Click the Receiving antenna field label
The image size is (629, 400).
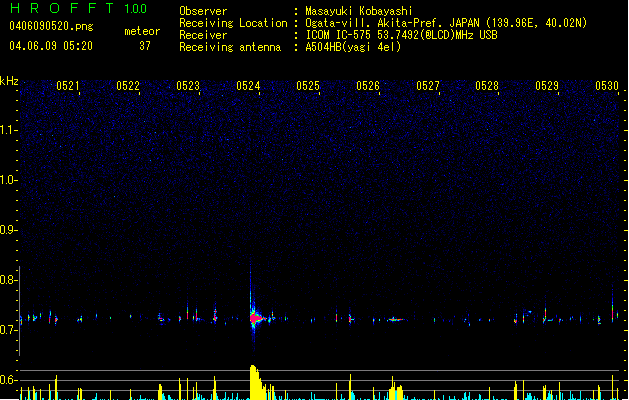230,47
